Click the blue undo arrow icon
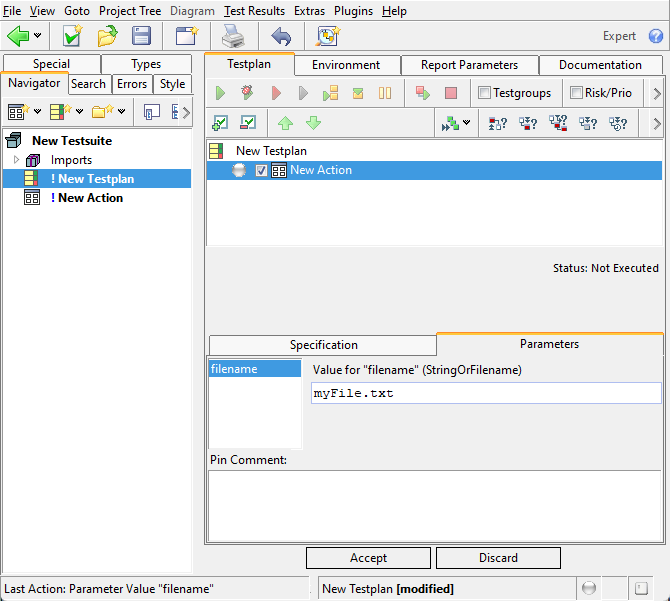 [281, 36]
